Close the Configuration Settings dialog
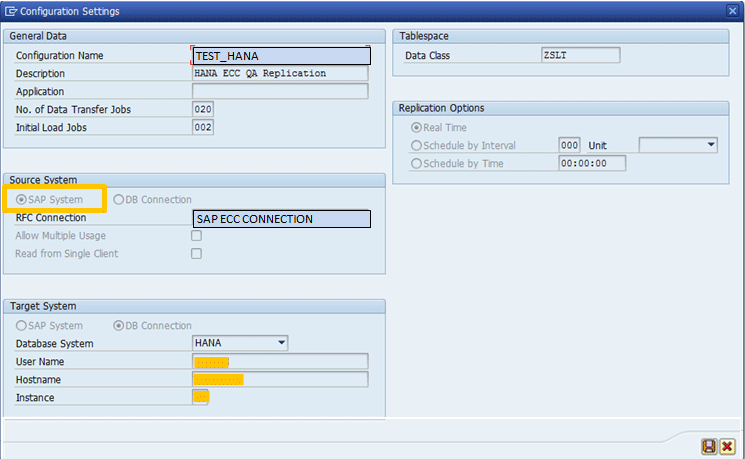The height and width of the screenshot is (459, 745). (732, 11)
